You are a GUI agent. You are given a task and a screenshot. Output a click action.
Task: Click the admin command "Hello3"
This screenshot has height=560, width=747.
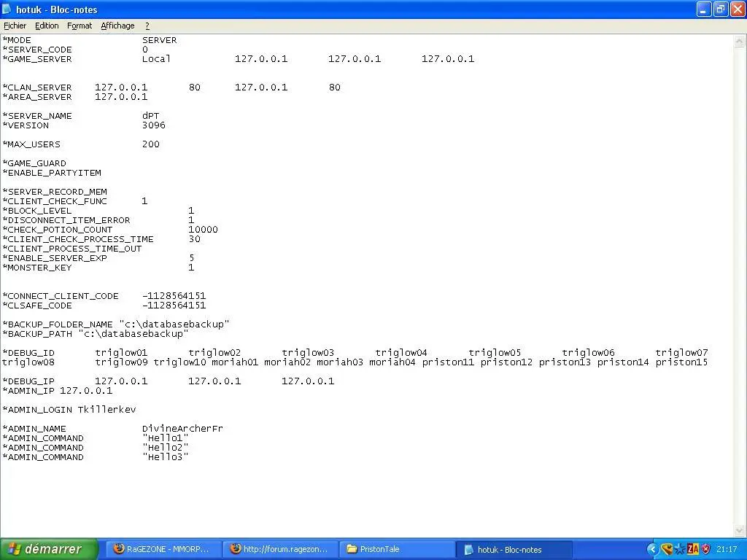pos(166,457)
